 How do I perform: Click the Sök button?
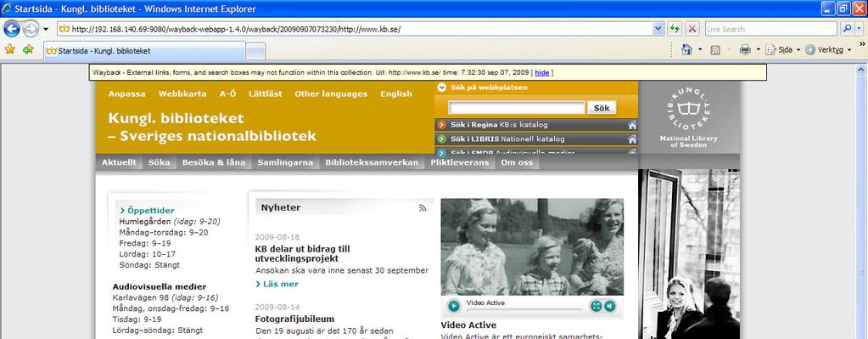(602, 107)
